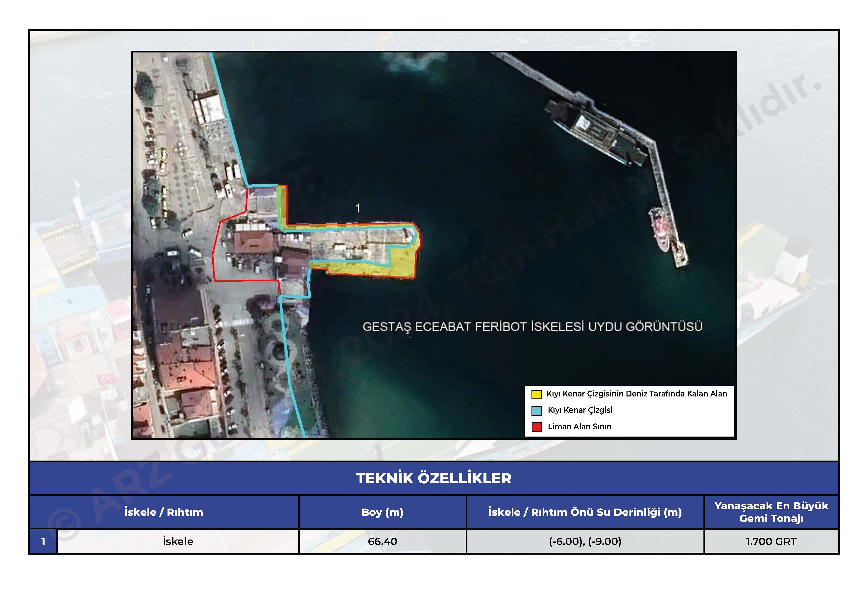The height and width of the screenshot is (614, 868).
Task: Click the "66.40" length value cell
Action: [x=383, y=541]
